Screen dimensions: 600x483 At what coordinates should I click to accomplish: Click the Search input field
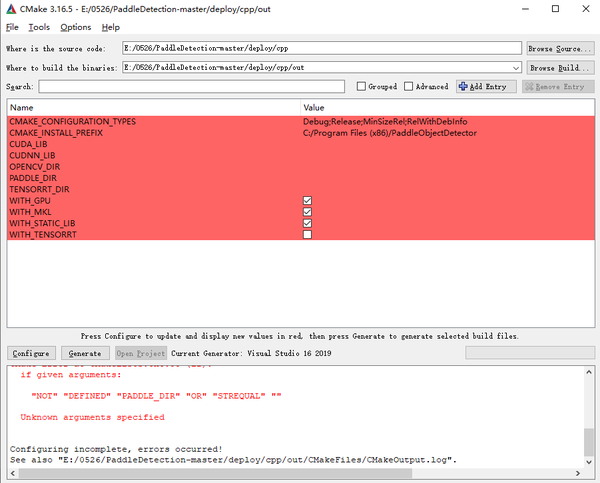[191, 86]
